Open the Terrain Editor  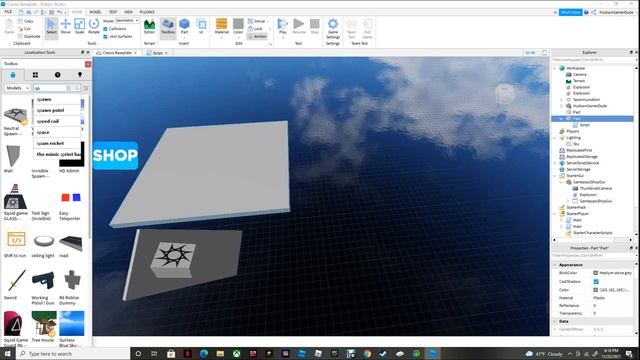pyautogui.click(x=149, y=27)
